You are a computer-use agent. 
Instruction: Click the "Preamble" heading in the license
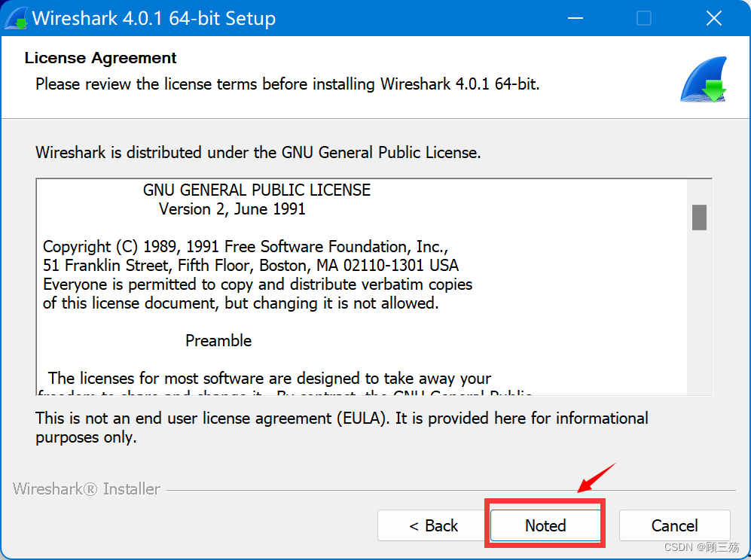(x=218, y=340)
